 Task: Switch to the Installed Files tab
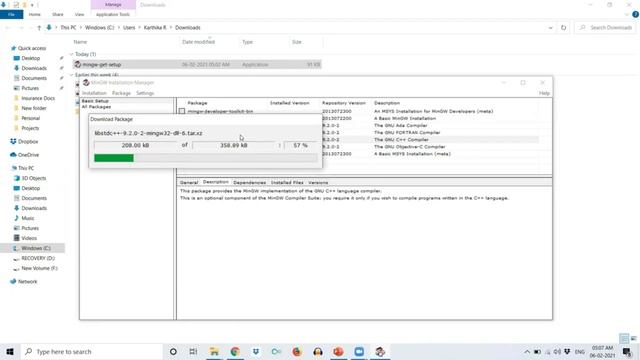tap(287, 182)
